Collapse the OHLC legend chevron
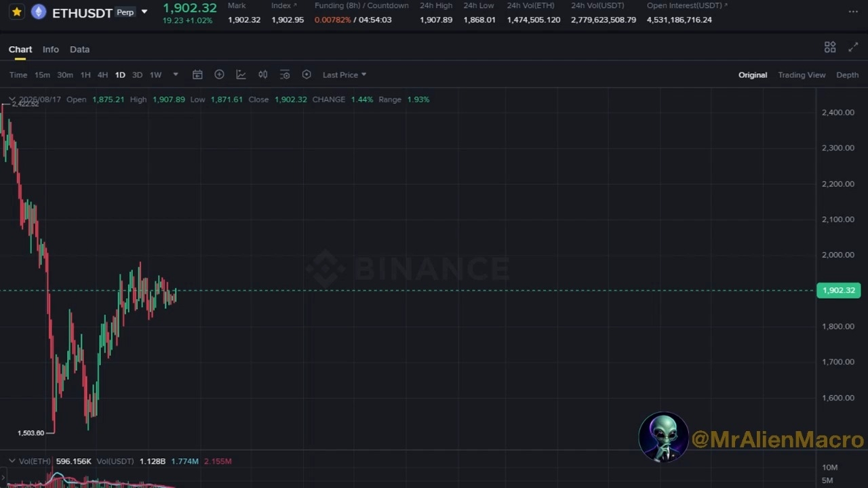Image resolution: width=868 pixels, height=488 pixels. pyautogui.click(x=12, y=100)
